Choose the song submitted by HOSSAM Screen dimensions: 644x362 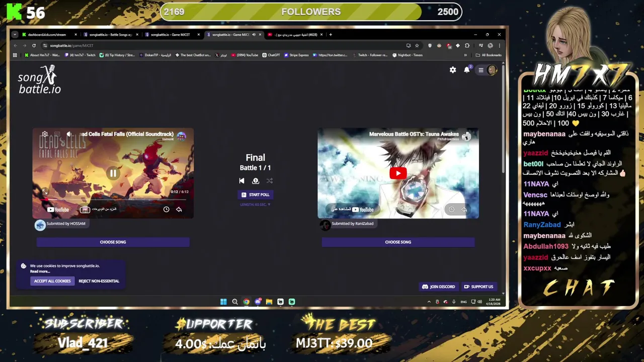[113, 242]
